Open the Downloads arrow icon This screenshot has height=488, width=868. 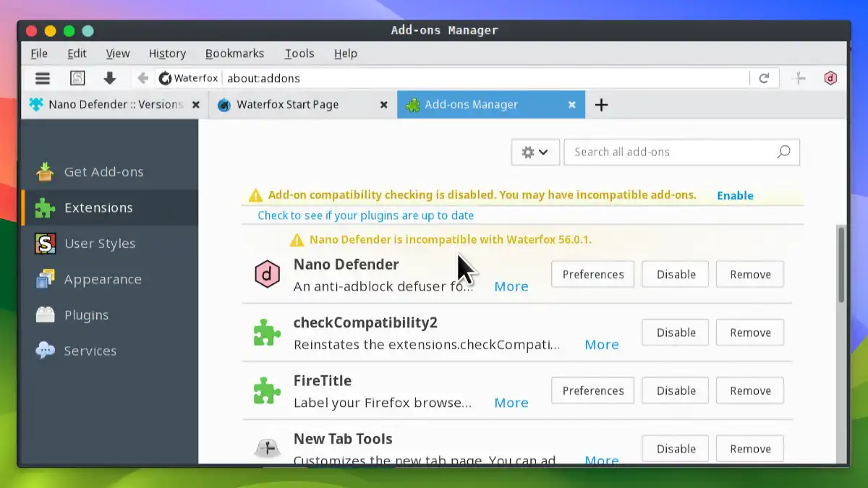point(110,77)
